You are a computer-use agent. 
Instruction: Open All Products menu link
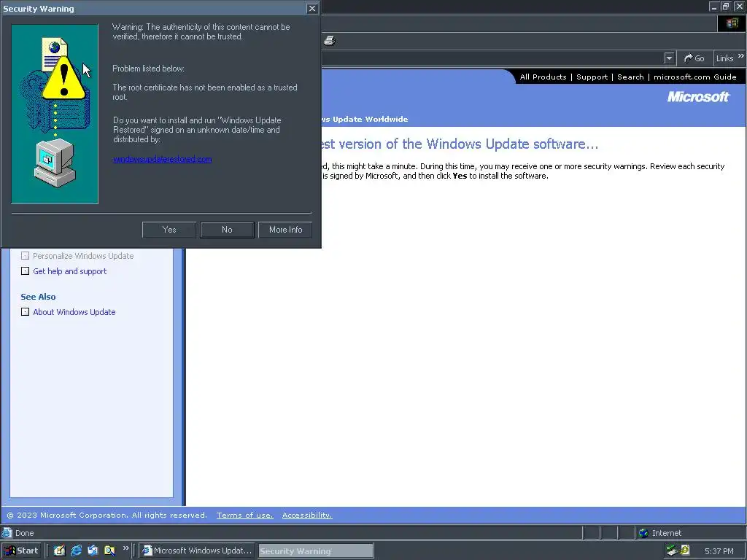click(543, 77)
